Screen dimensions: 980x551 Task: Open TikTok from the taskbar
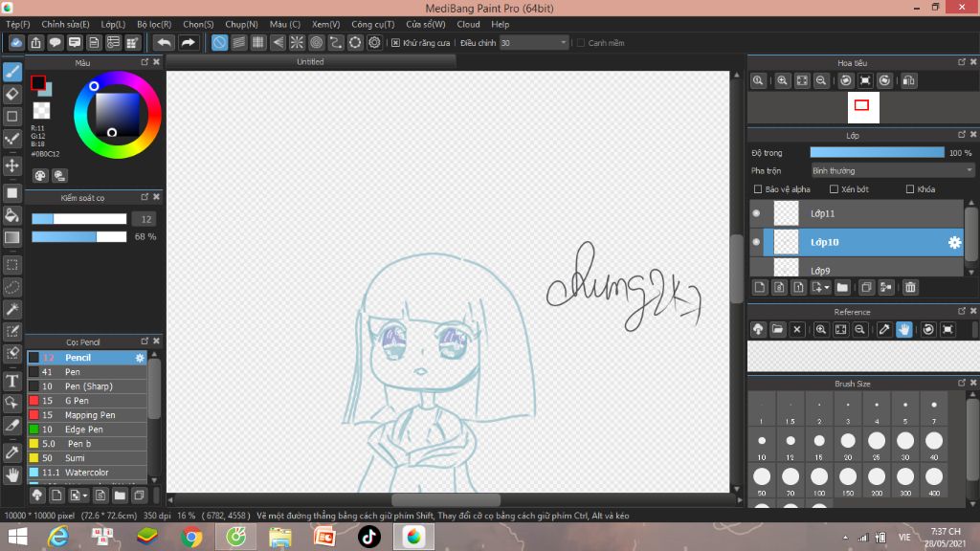point(368,538)
